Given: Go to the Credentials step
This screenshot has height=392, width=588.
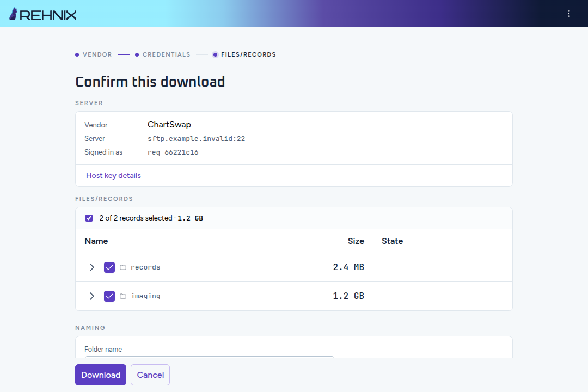Looking at the screenshot, I should [163, 55].
